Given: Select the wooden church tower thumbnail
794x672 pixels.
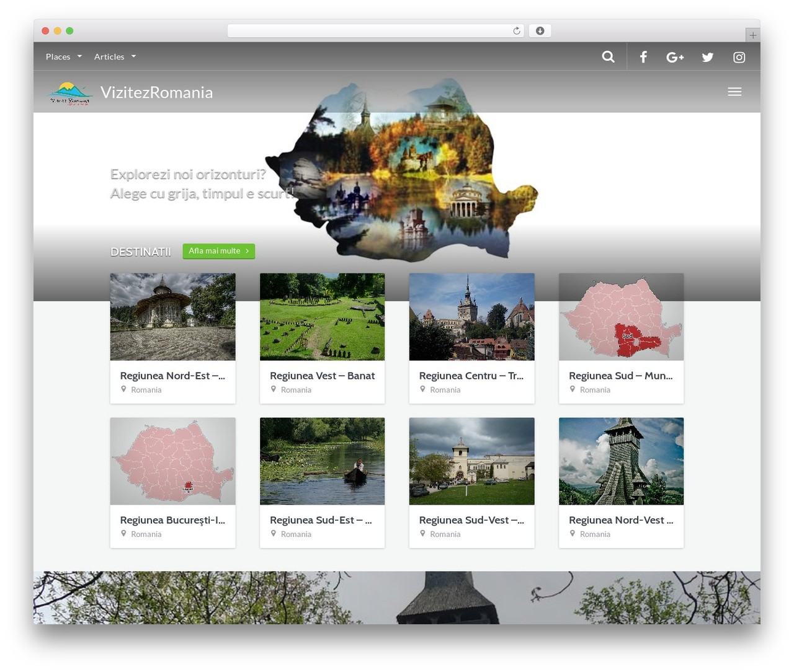Looking at the screenshot, I should coord(621,461).
